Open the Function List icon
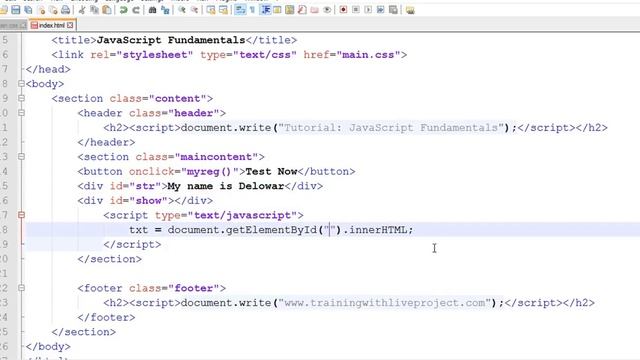Viewport: 640px width, 360px height. (x=302, y=10)
